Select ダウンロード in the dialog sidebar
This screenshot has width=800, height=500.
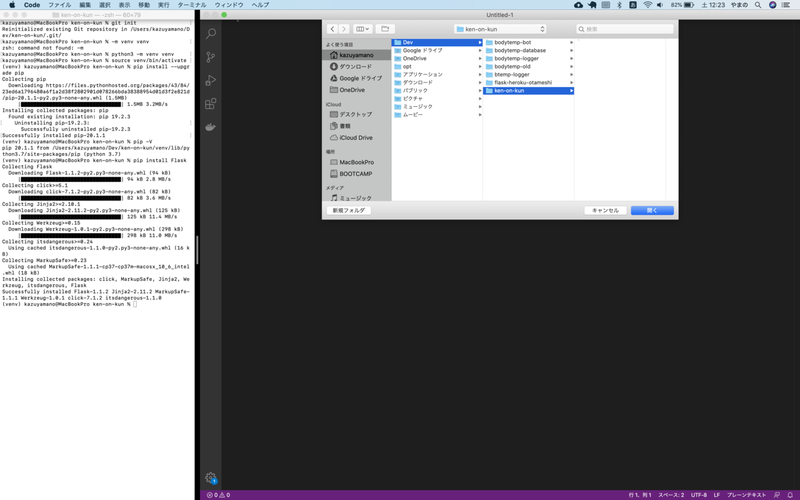(x=357, y=66)
